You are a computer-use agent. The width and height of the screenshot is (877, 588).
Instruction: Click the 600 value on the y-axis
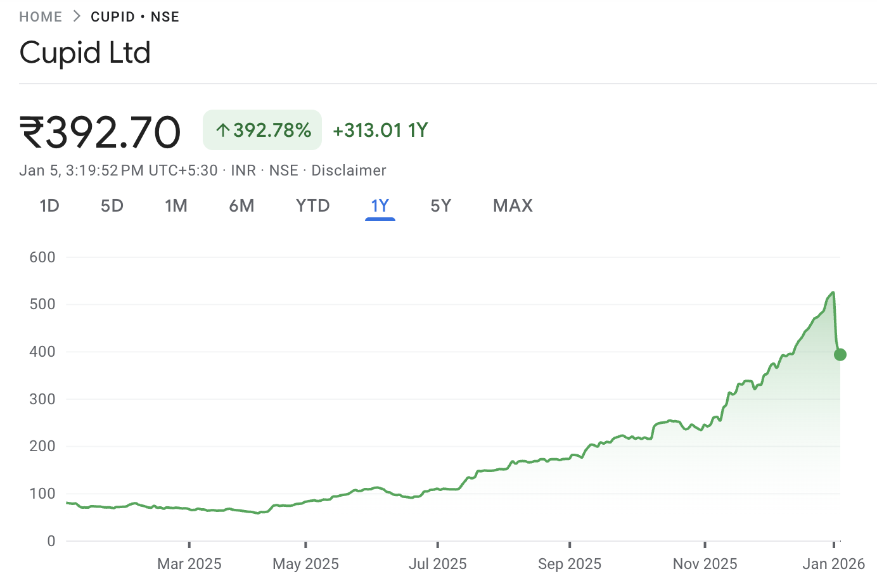[42, 257]
